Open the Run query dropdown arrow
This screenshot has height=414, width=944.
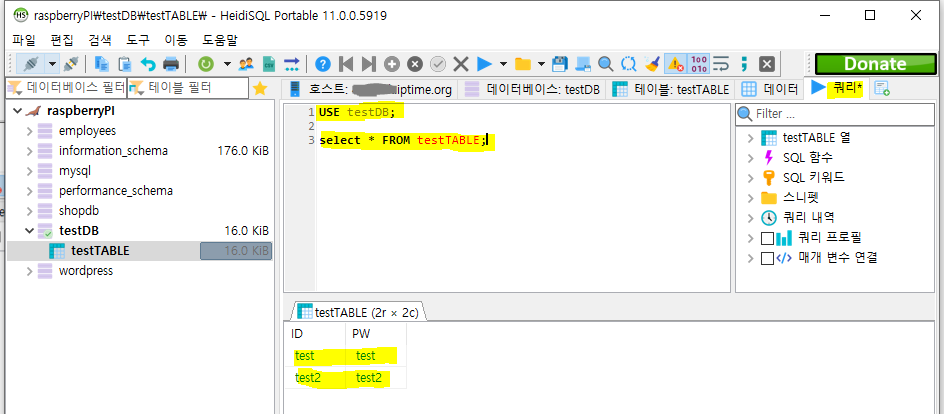point(503,63)
